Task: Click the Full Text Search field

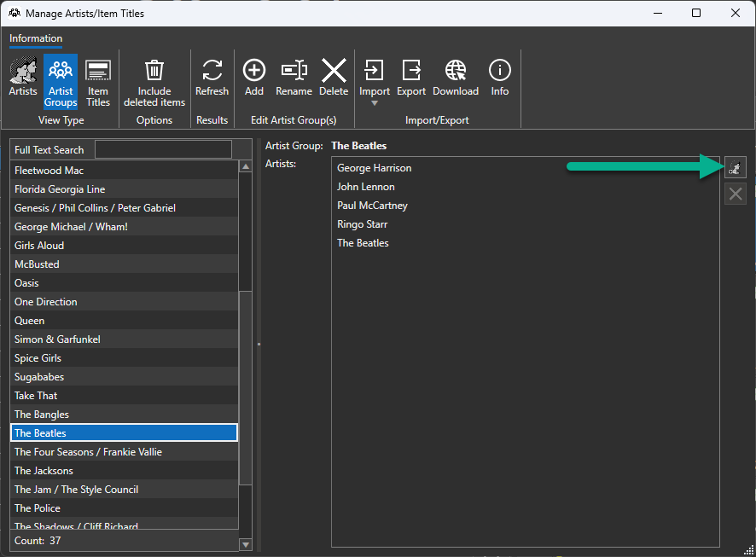Action: pyautogui.click(x=163, y=149)
